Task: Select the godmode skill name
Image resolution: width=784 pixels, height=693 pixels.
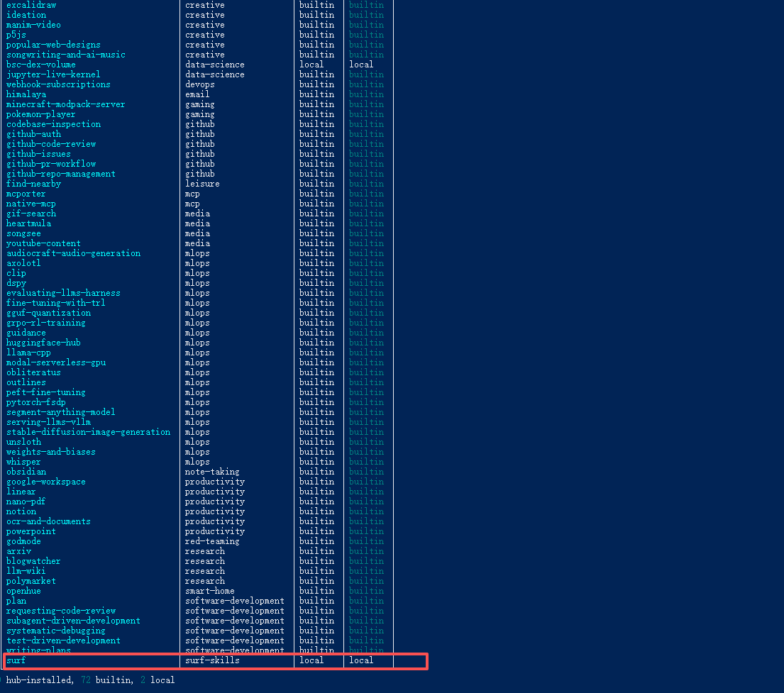Action: click(23, 541)
